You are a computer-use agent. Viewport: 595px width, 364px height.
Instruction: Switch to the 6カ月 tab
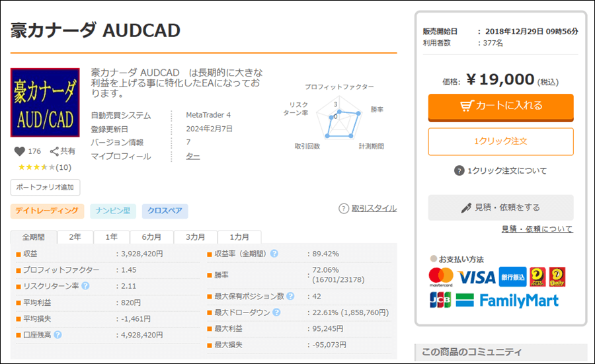point(152,237)
